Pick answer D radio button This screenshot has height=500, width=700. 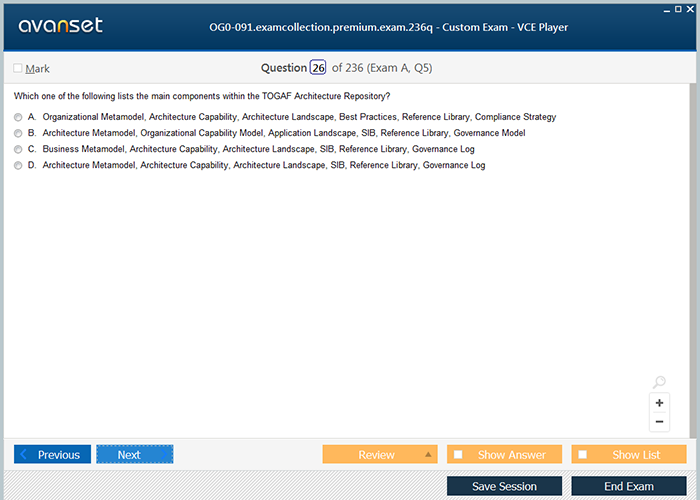18,165
